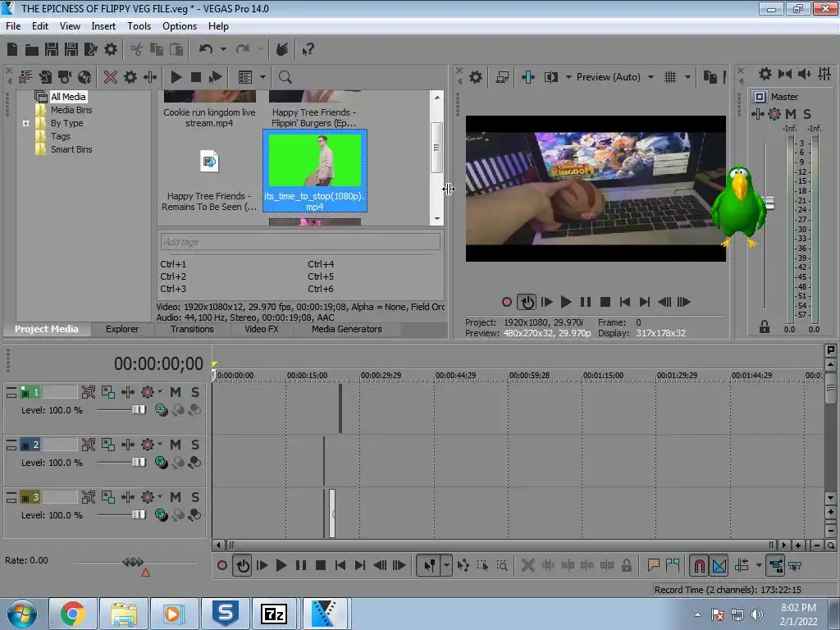Open Video Preview properties gear icon
840x630 pixels.
click(476, 77)
